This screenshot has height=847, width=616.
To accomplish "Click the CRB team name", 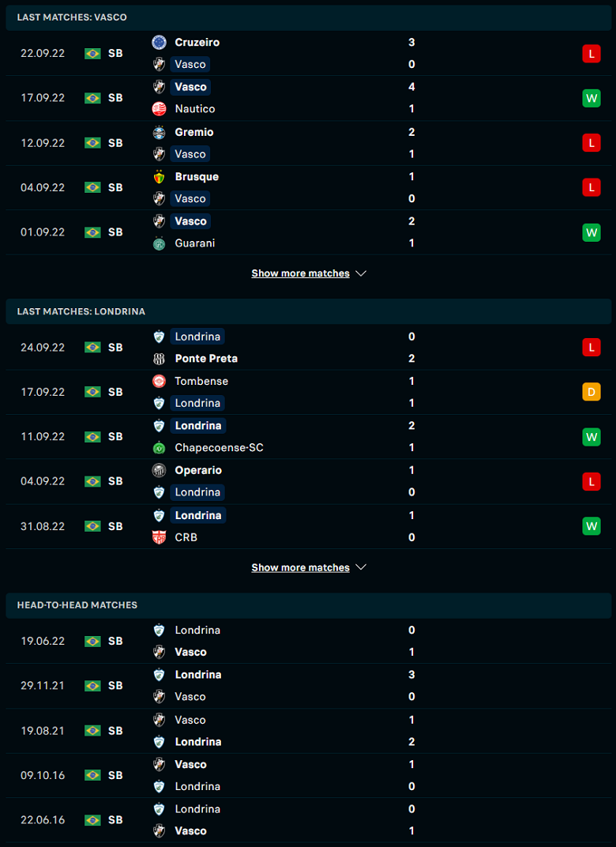I will [x=186, y=537].
